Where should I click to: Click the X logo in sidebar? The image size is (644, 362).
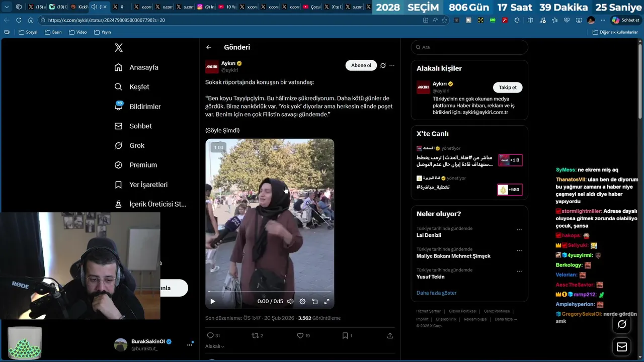118,48
